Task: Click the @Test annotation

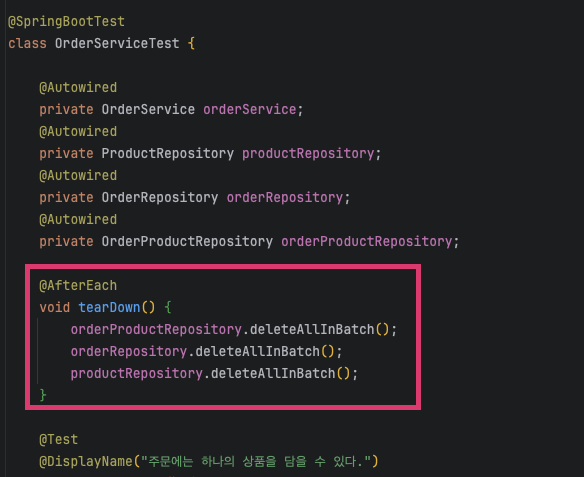Action: [x=58, y=439]
